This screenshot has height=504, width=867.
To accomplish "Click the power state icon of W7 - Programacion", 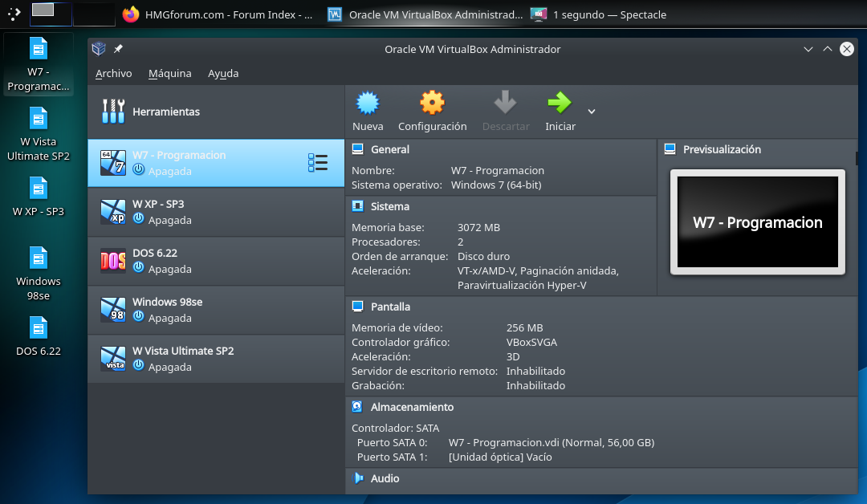I will [x=138, y=169].
